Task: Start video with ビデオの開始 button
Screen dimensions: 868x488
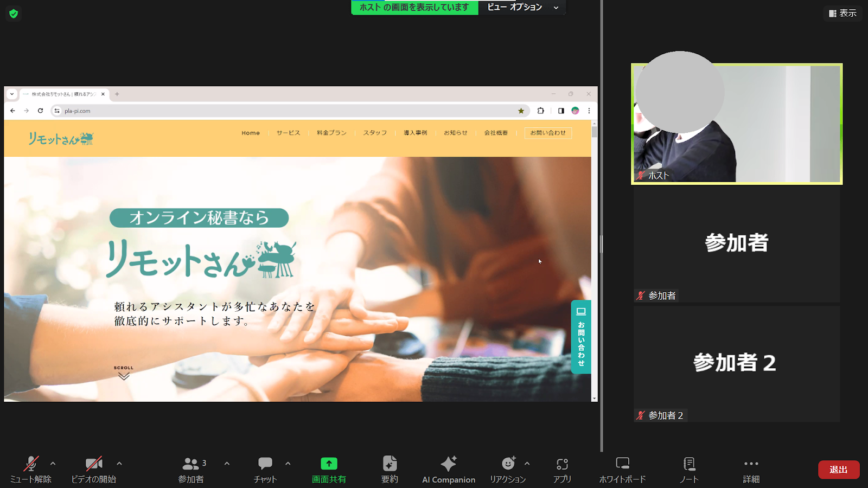Action: tap(94, 470)
